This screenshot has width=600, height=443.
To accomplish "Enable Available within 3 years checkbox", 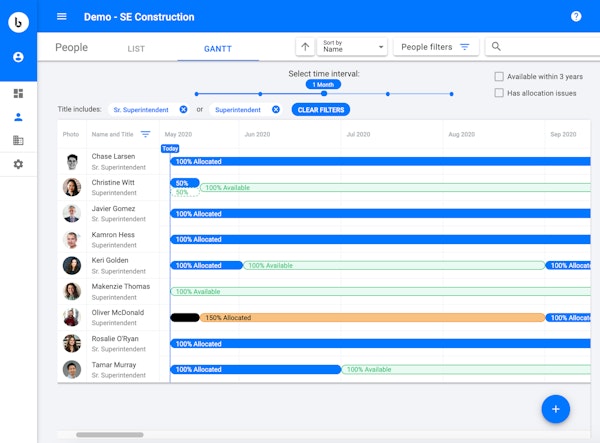I will pos(499,76).
